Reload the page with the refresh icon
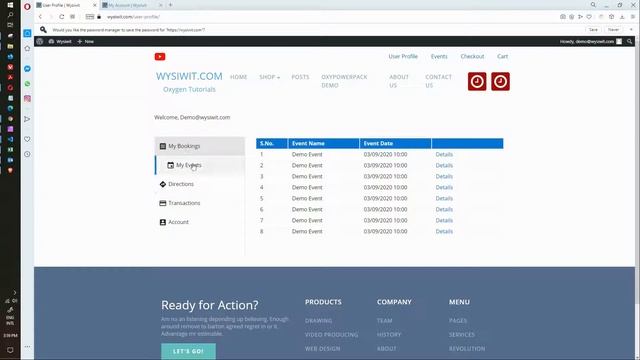The height and width of the screenshot is (360, 640). coord(62,17)
